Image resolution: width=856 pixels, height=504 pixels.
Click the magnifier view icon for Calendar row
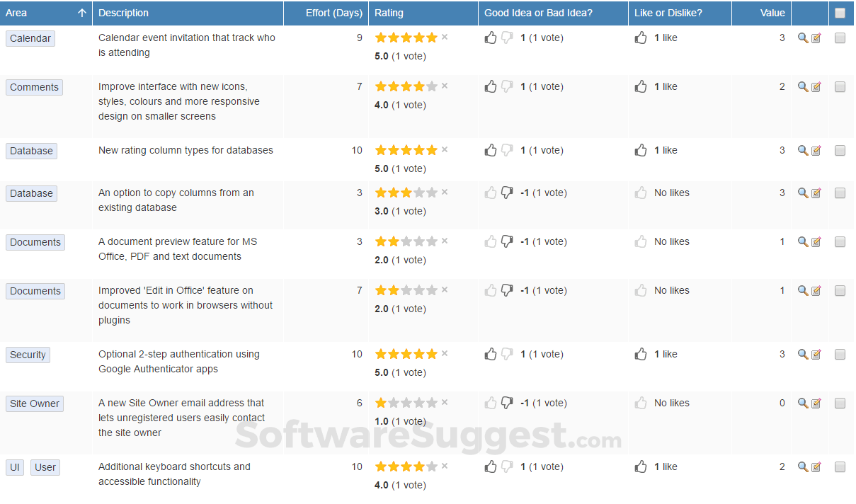[802, 38]
